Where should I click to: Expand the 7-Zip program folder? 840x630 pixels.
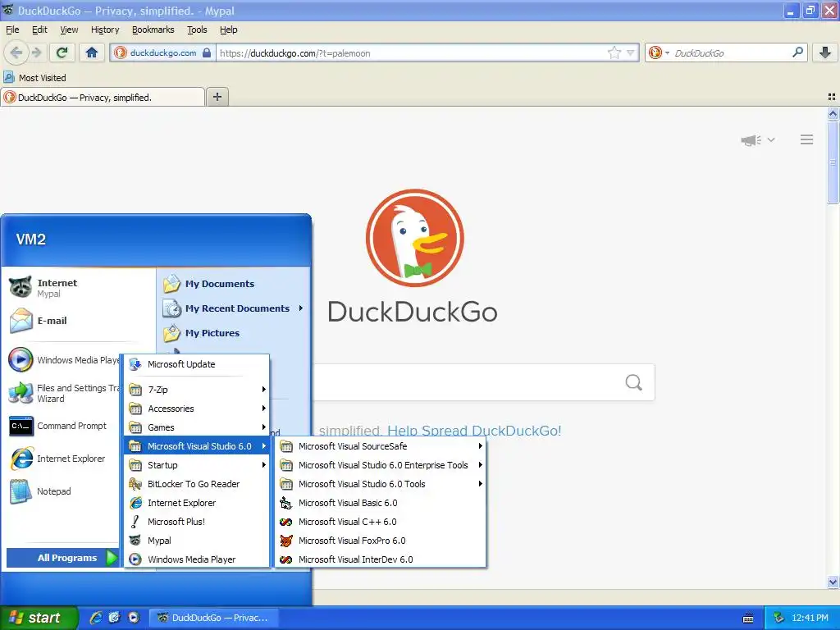point(197,390)
